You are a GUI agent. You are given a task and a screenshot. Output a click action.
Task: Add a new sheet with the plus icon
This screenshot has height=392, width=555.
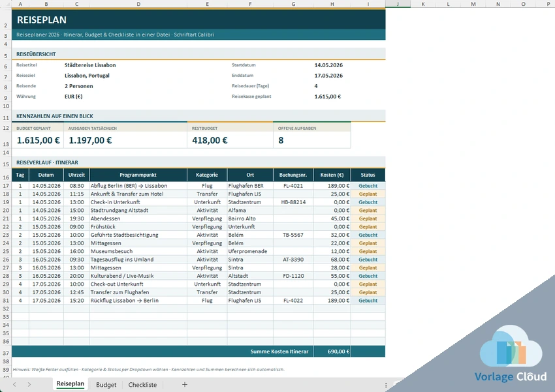click(x=184, y=385)
